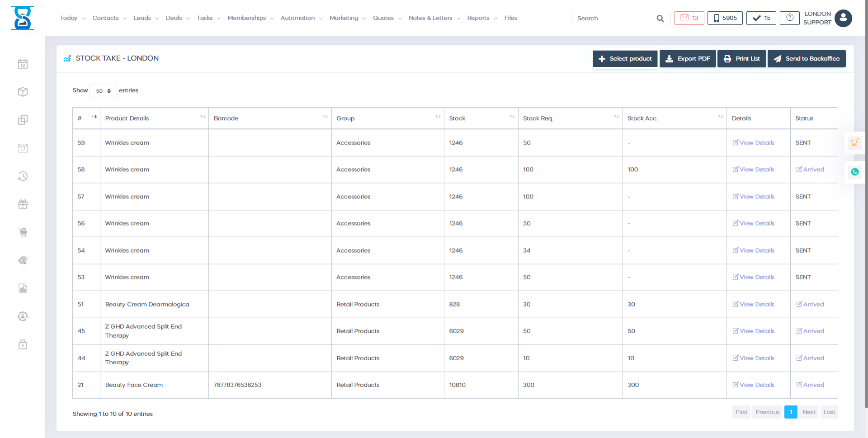868x438 pixels.
Task: Click the search magnifier icon
Action: (x=660, y=19)
